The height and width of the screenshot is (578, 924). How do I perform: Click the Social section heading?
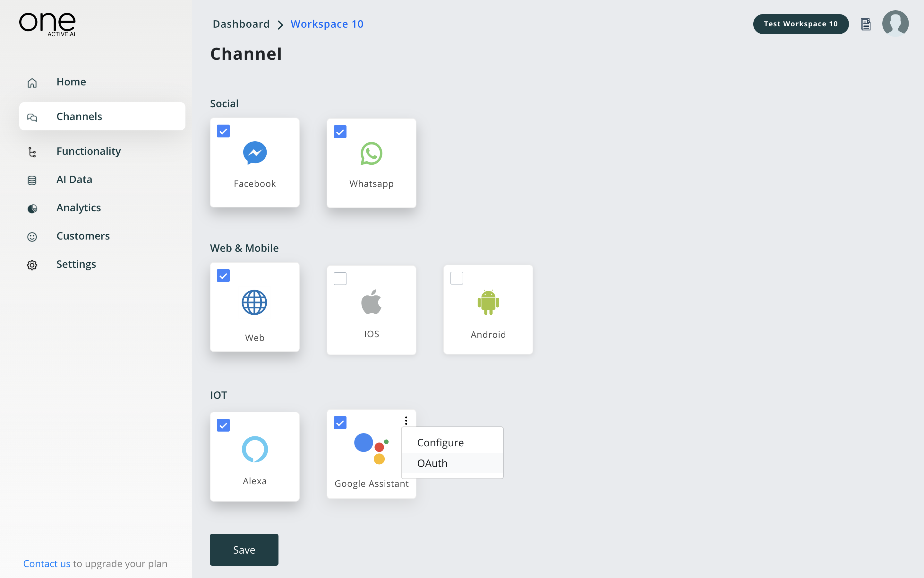[x=224, y=104]
